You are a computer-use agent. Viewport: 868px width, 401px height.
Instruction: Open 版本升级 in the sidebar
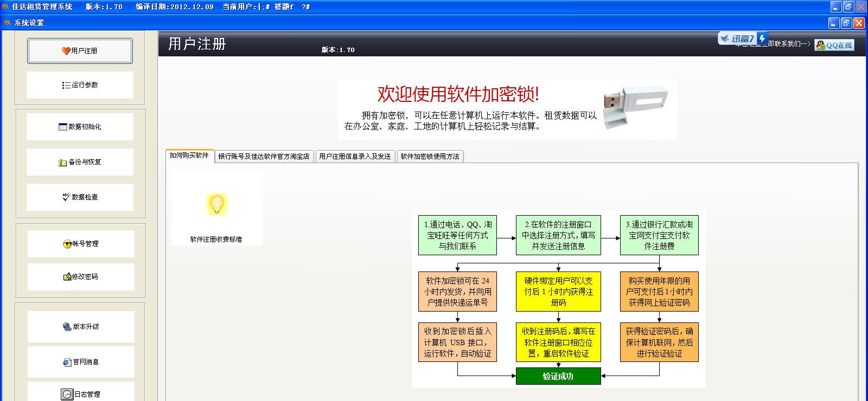tap(81, 327)
